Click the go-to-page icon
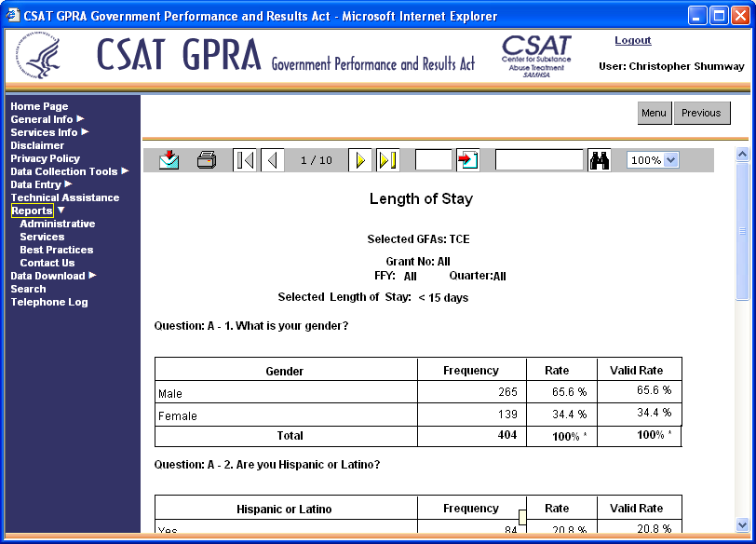 [468, 160]
